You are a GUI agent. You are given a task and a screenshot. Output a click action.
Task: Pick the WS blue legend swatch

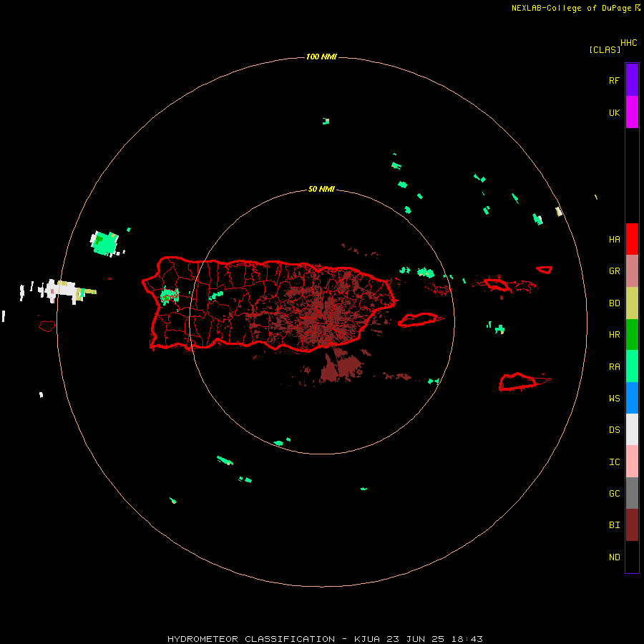pyautogui.click(x=632, y=398)
